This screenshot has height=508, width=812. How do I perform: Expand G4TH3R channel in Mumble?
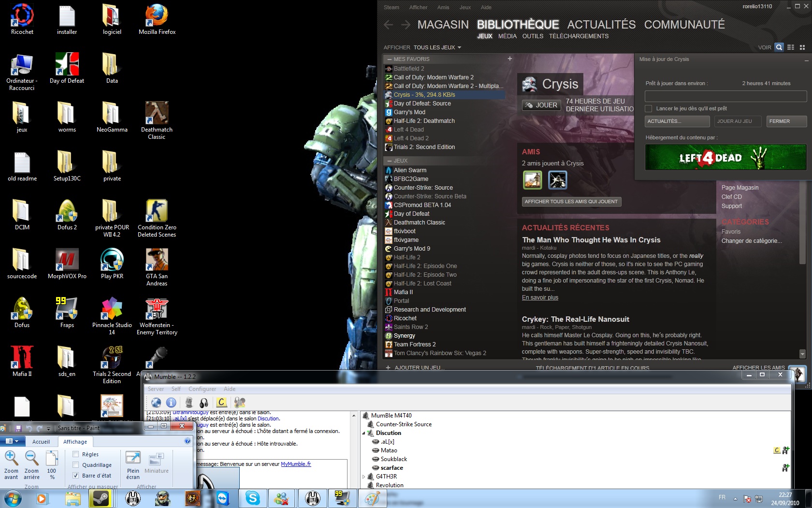click(x=364, y=477)
